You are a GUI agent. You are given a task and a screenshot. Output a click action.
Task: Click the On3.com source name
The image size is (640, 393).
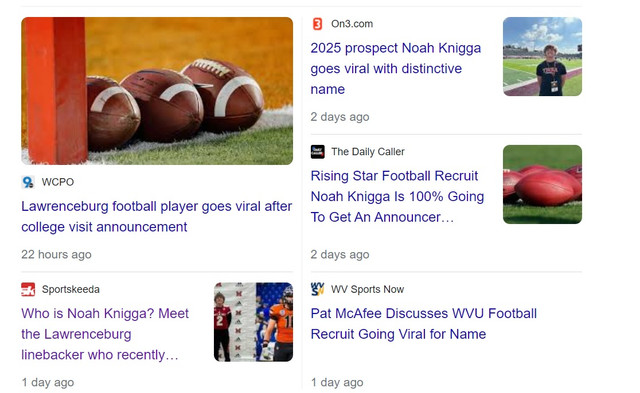pos(352,24)
